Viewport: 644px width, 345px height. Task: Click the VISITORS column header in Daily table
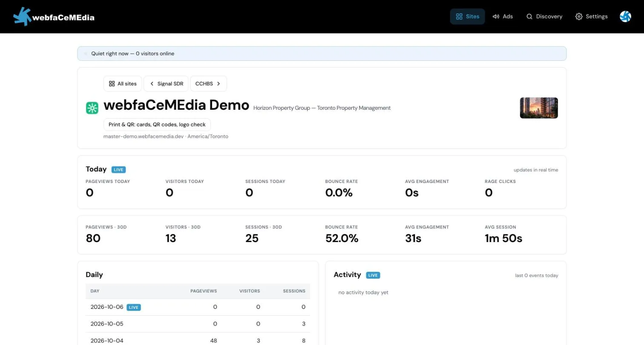click(x=250, y=291)
